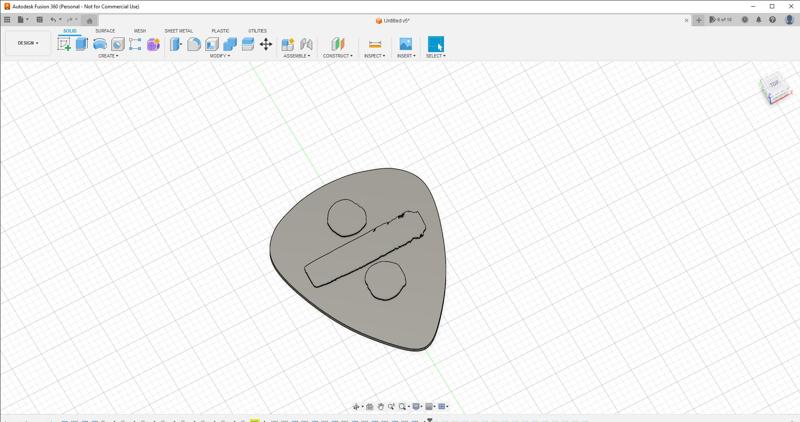
Task: Open the Display Settings menu
Action: click(x=417, y=407)
